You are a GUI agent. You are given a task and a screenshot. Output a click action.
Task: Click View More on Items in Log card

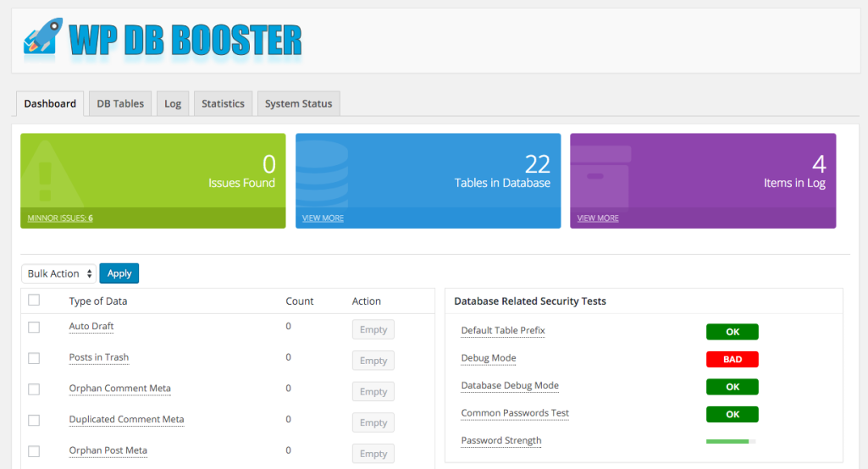pos(598,218)
